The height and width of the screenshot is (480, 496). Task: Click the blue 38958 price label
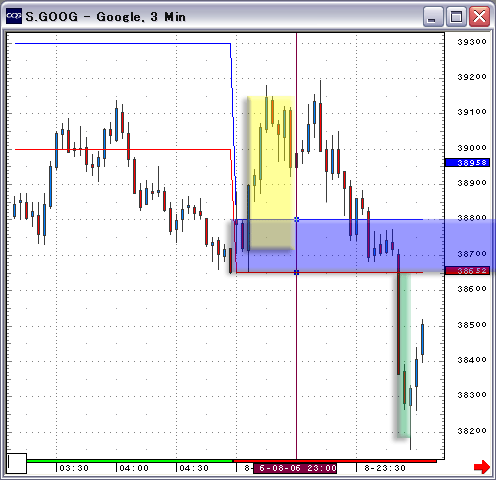point(468,163)
